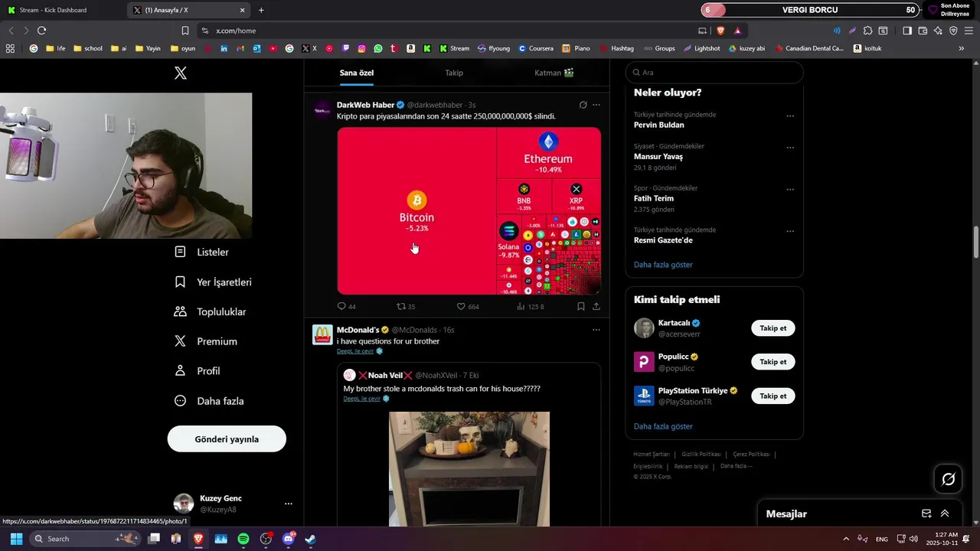Switch to the Katman tab

point(554,73)
